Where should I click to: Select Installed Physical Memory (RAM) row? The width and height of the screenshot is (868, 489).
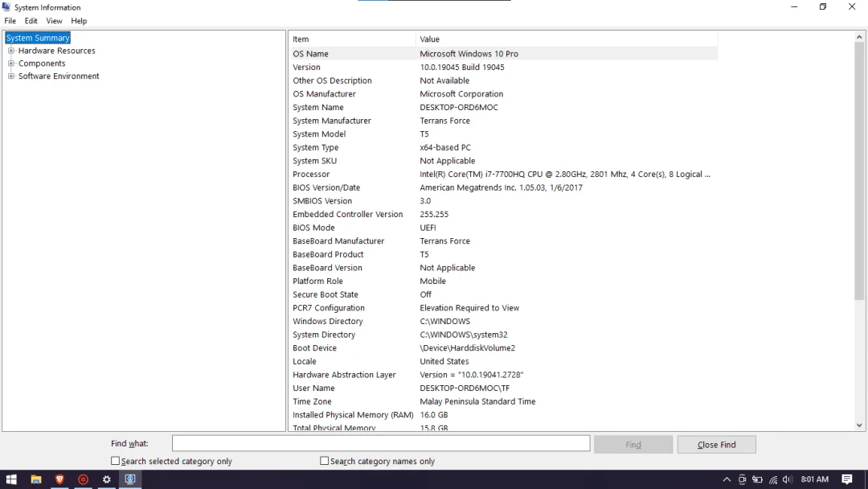(503, 415)
